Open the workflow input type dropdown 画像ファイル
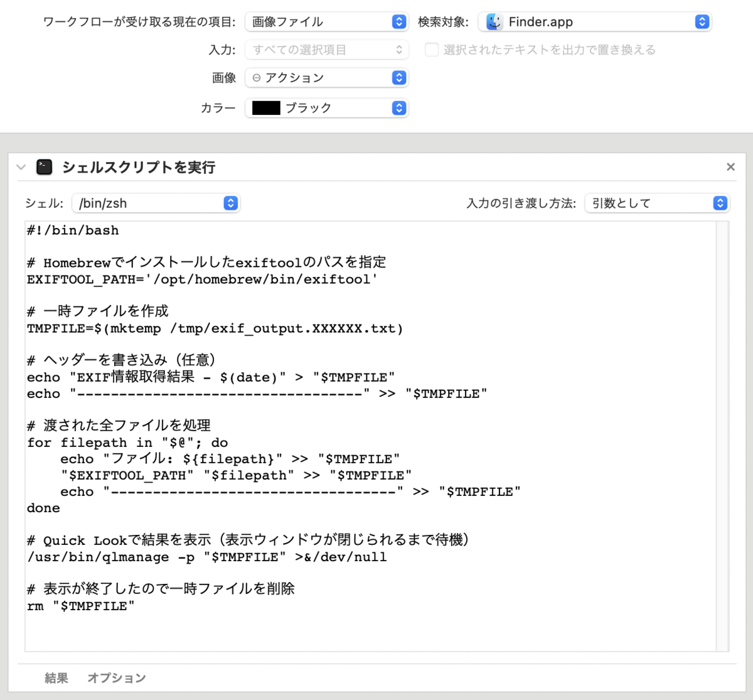The height and width of the screenshot is (700, 753). click(x=326, y=22)
